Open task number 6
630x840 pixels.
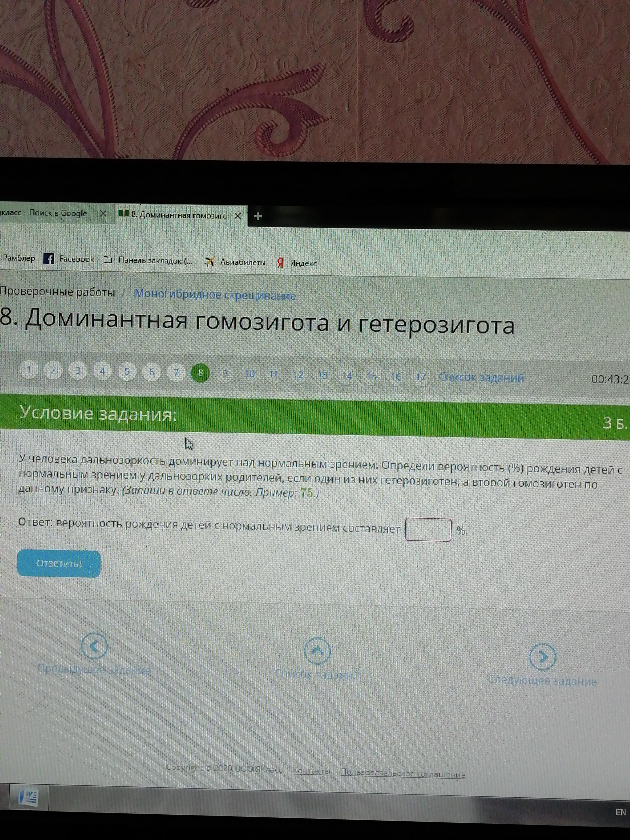point(151,372)
